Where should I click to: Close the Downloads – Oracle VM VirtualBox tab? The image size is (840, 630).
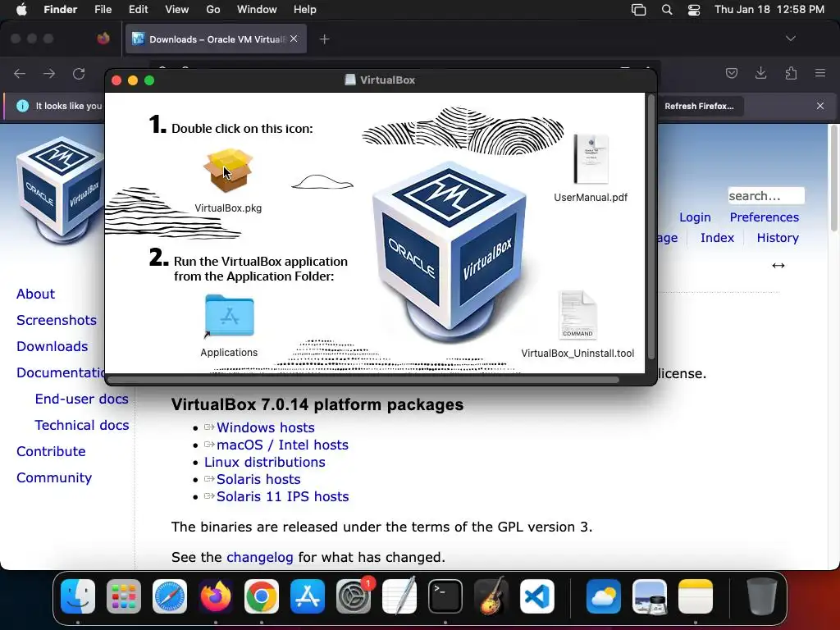point(294,39)
